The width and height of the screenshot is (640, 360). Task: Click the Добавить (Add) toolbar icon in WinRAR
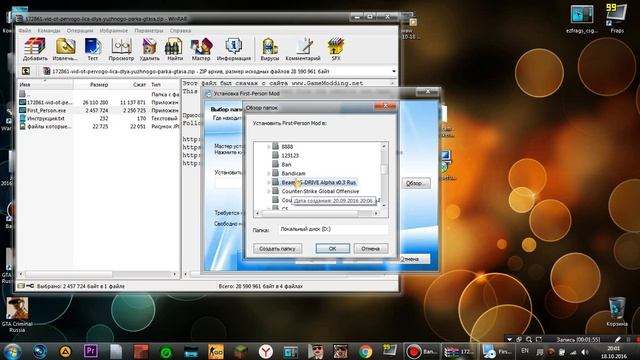pos(35,49)
